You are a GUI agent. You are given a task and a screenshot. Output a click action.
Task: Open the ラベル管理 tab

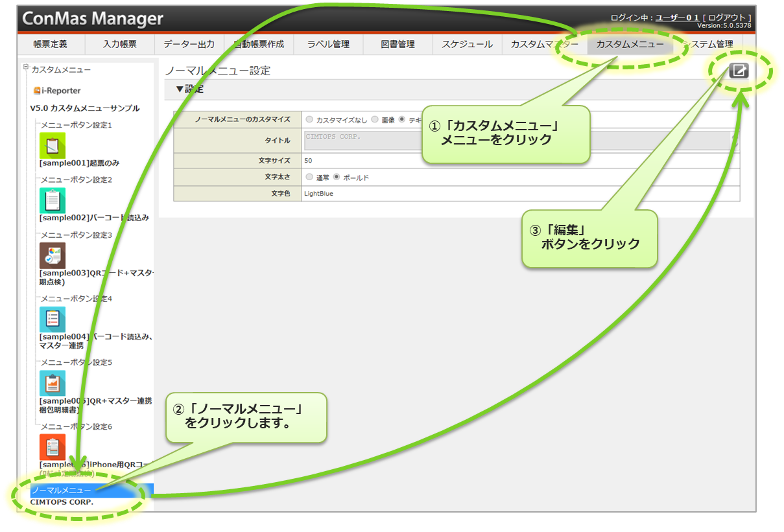328,45
